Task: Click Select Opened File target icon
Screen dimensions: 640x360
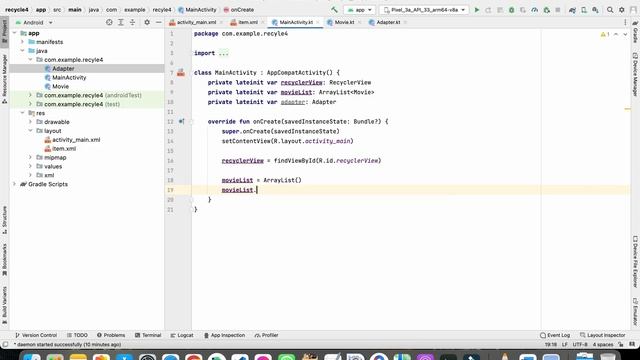Action: point(109,22)
